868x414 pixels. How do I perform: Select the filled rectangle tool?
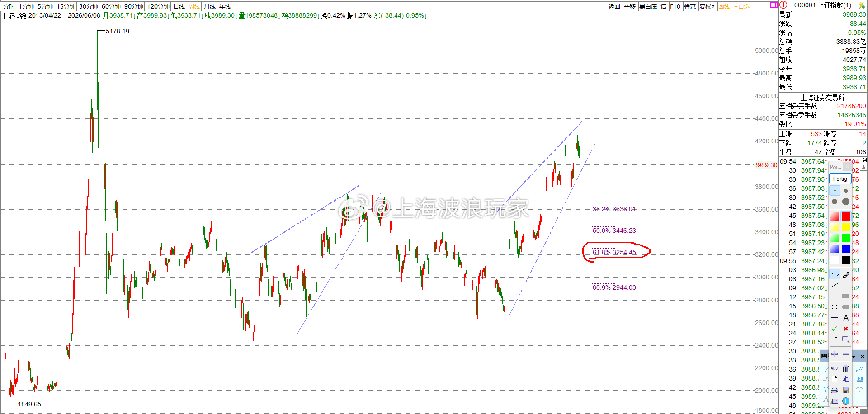[x=846, y=296]
